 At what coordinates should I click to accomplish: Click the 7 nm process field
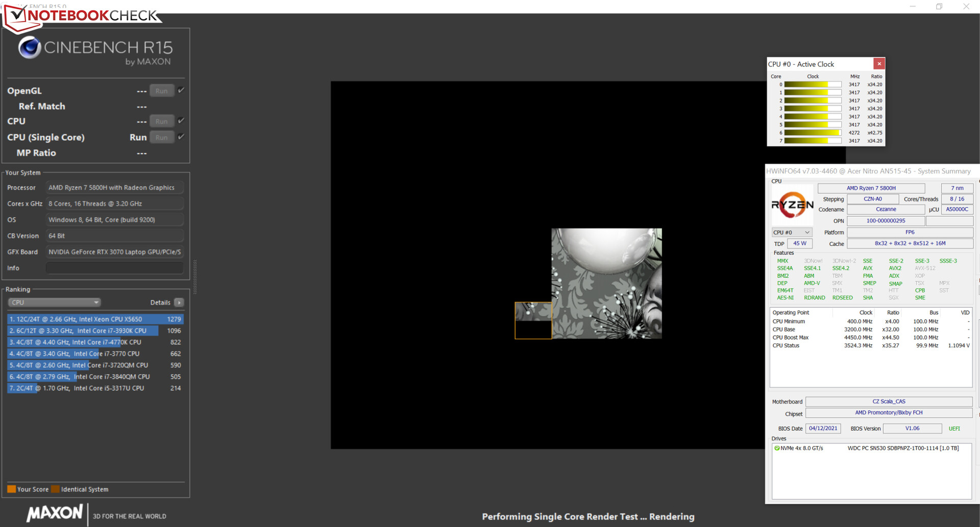point(957,188)
